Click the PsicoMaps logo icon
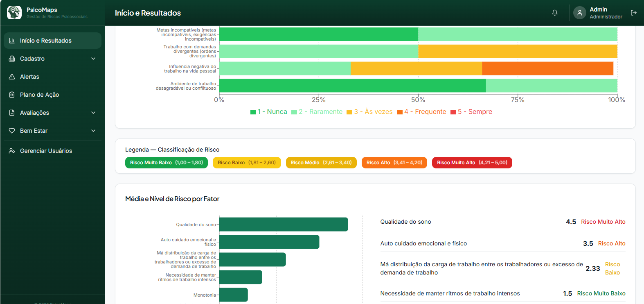The image size is (644, 304). pos(14,13)
